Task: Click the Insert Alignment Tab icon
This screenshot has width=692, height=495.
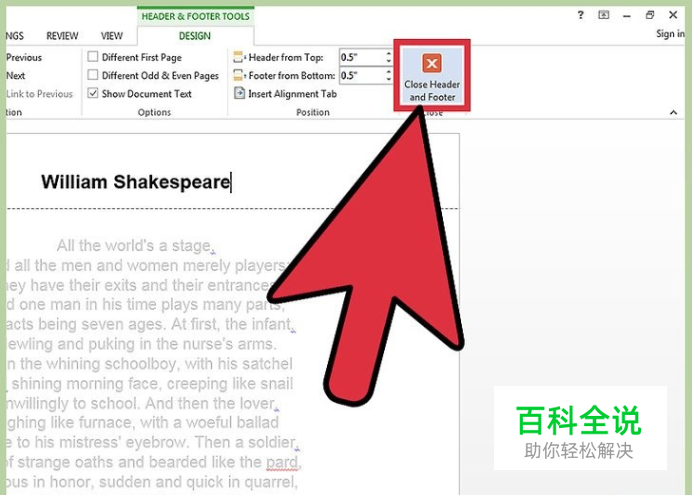Action: coord(239,93)
